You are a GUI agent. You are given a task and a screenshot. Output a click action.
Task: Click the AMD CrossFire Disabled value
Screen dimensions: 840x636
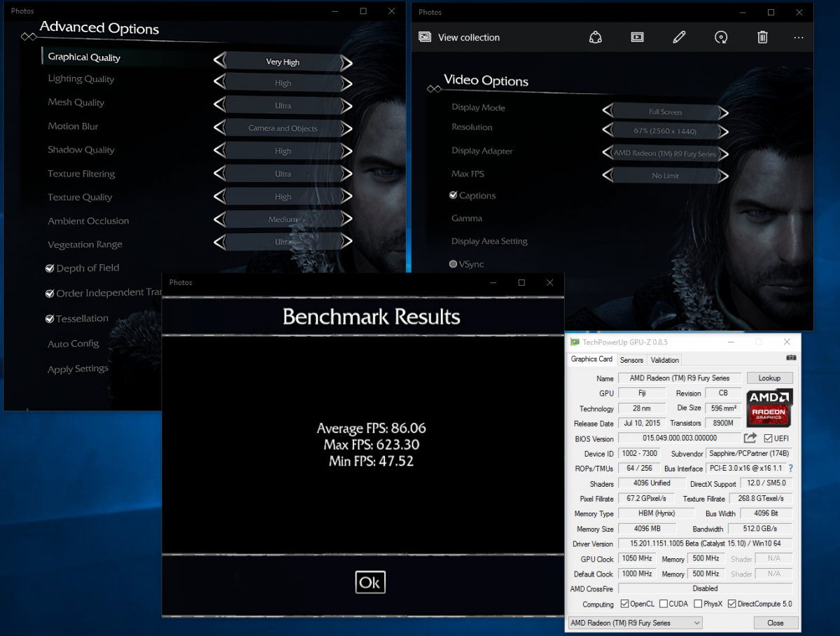point(706,588)
